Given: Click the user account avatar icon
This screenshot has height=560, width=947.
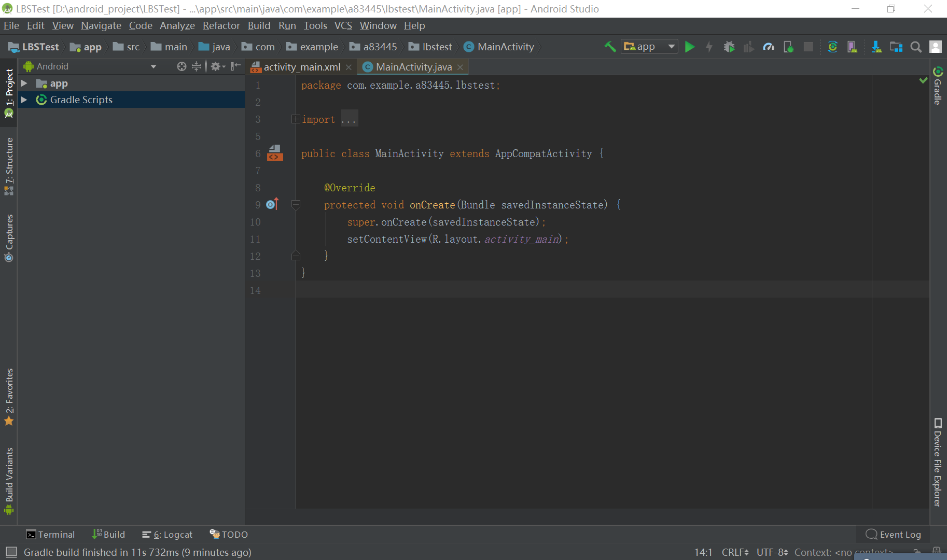Looking at the screenshot, I should (x=936, y=47).
